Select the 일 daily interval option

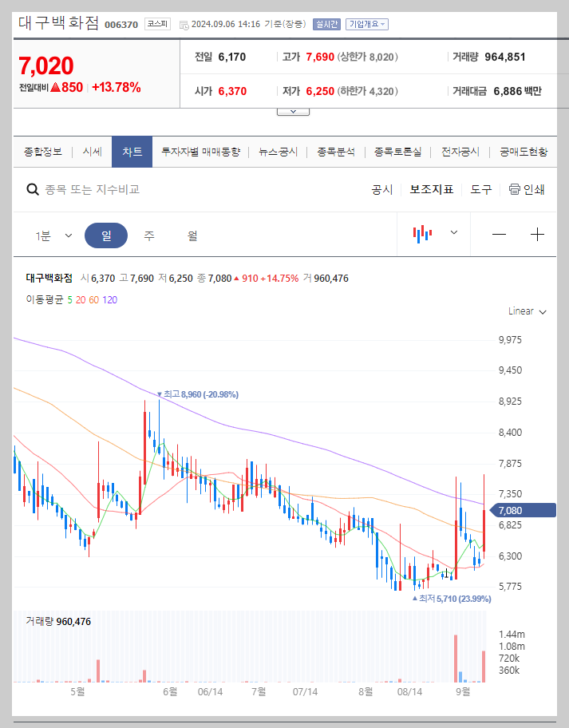pos(106,235)
